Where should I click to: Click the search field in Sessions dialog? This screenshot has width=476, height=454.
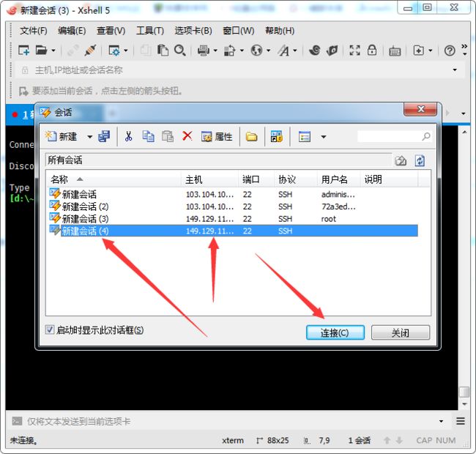[394, 136]
